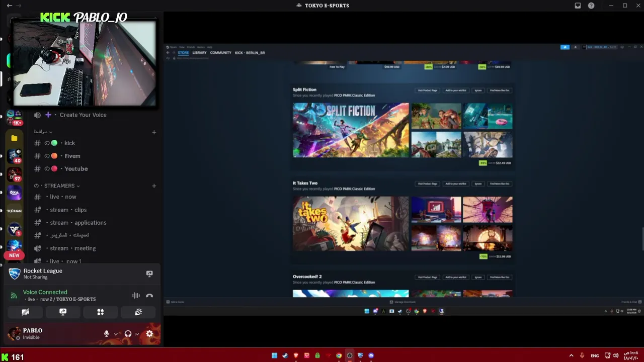Visit Product Page for It Takes Two
Screen dimensions: 644x362
(427, 184)
